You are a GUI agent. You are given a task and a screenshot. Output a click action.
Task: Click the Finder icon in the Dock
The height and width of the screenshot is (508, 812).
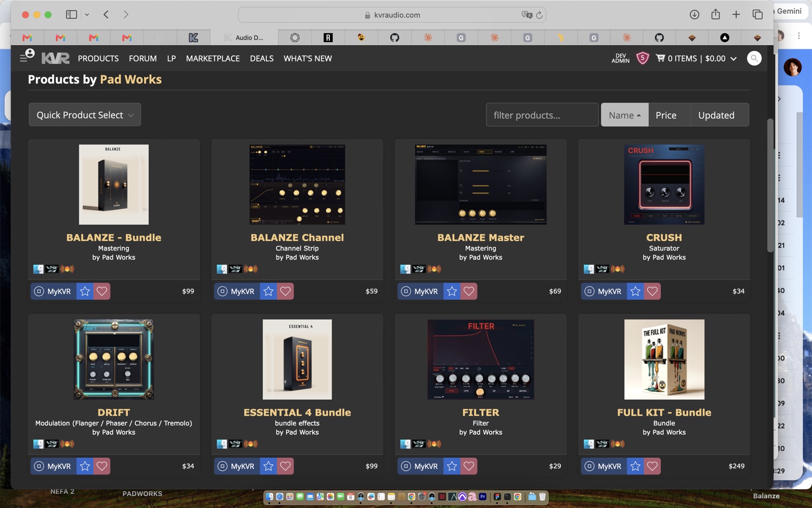click(269, 496)
